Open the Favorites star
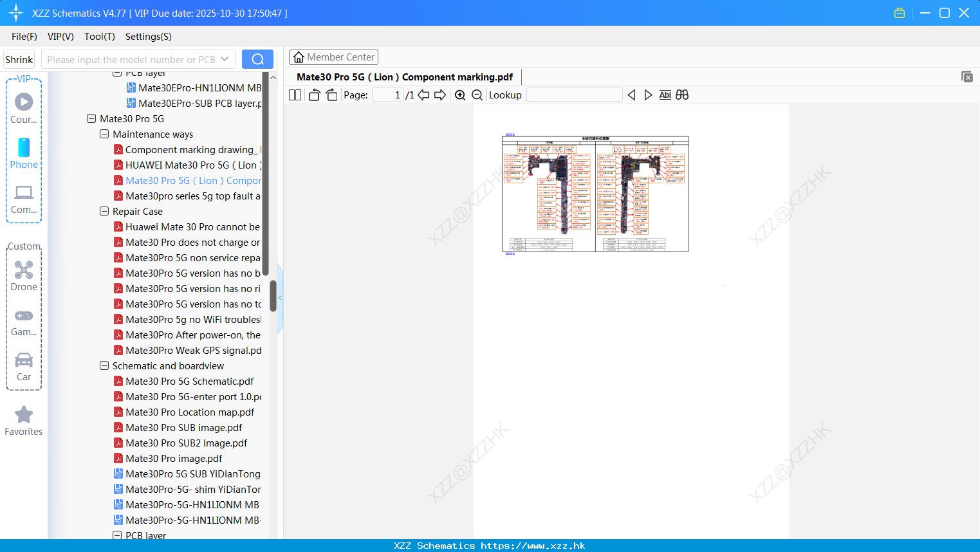 click(24, 421)
